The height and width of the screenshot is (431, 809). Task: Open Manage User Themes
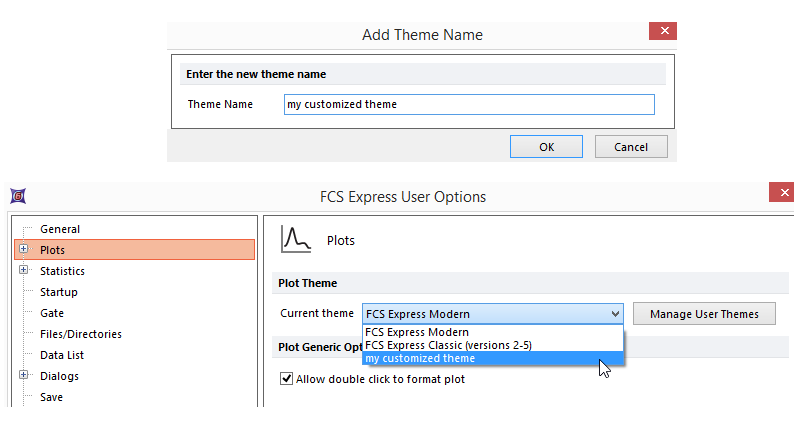[x=704, y=314]
